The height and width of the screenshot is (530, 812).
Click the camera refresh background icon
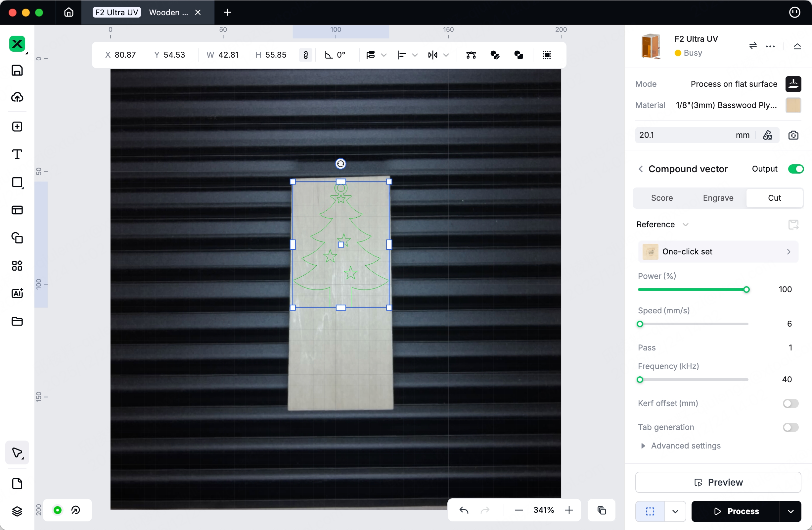tap(793, 135)
